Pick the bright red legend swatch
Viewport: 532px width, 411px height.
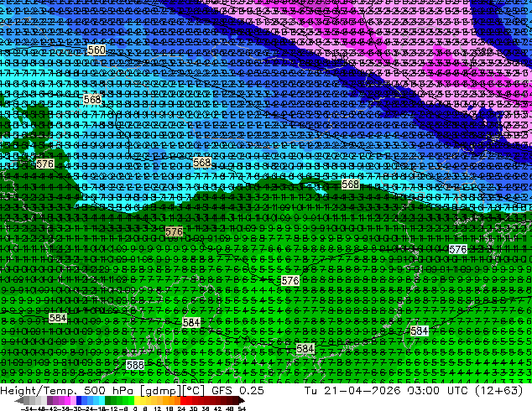coord(183,401)
